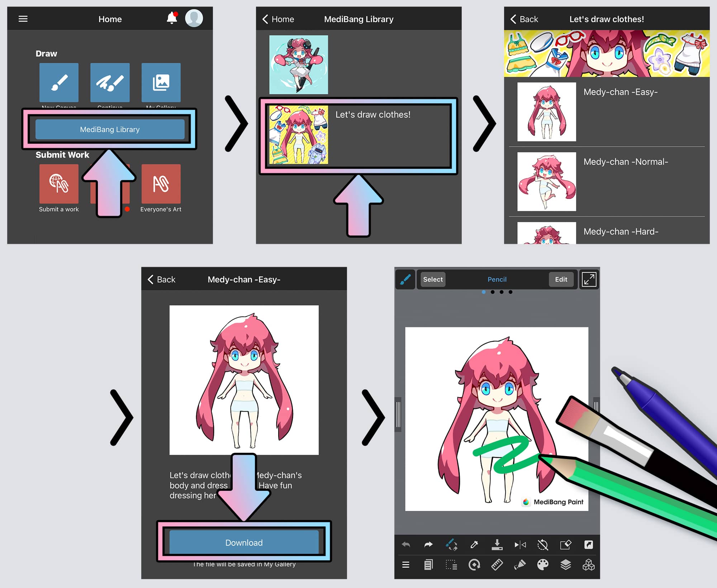This screenshot has height=588, width=717.
Task: Click the Undo arrow icon
Action: click(x=406, y=545)
